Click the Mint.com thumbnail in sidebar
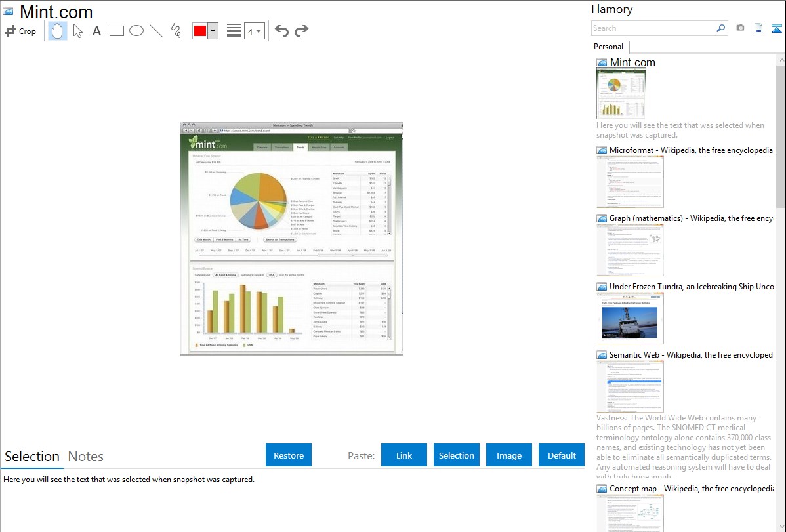The image size is (786, 532). [621, 94]
